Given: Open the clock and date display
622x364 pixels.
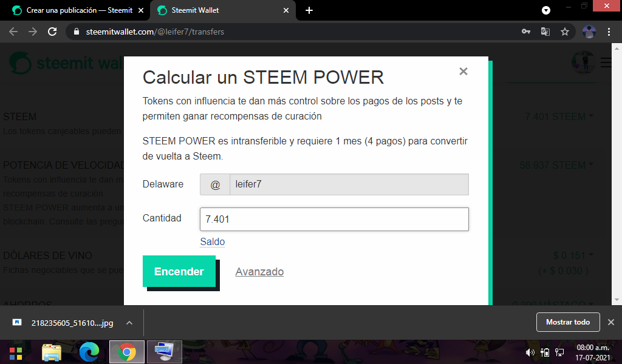Looking at the screenshot, I should tap(593, 352).
